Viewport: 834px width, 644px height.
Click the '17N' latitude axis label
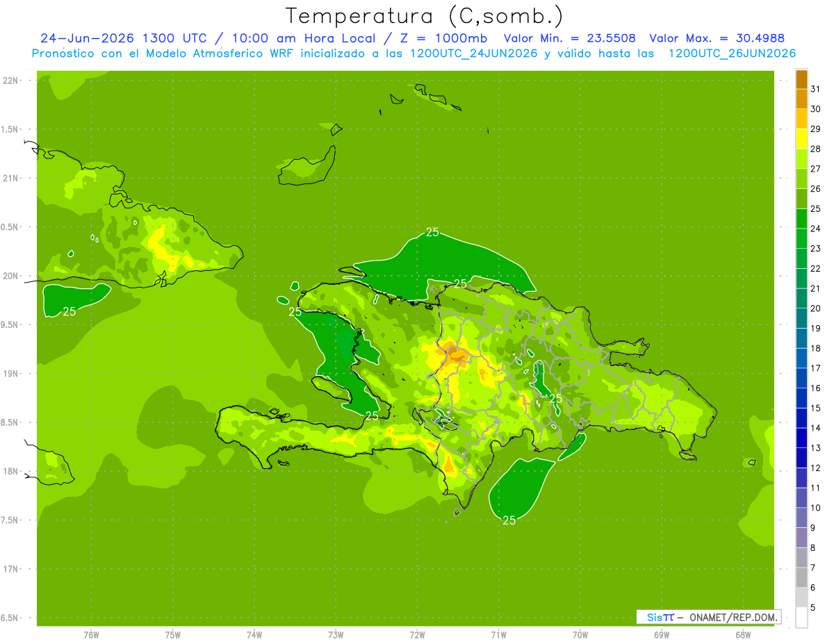(11, 569)
